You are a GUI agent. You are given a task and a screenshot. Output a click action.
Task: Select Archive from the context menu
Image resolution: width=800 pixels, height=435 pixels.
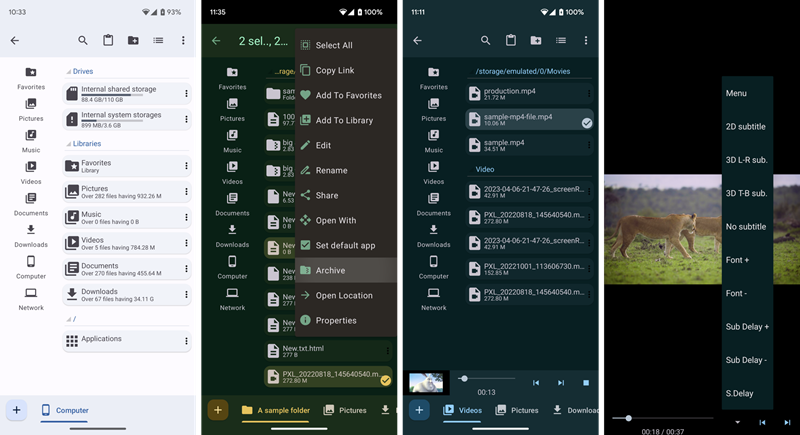pos(330,270)
